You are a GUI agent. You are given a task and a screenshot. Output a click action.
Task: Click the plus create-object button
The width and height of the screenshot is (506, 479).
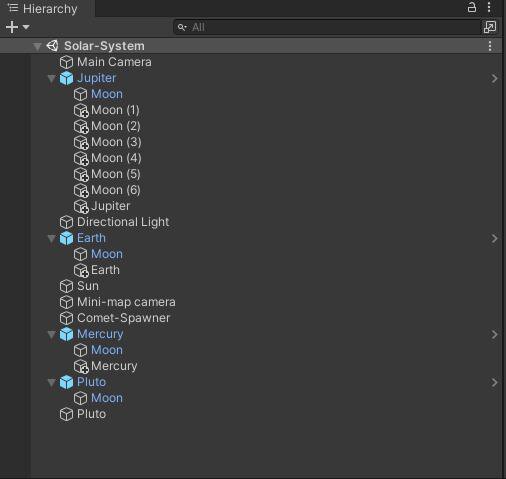point(12,27)
